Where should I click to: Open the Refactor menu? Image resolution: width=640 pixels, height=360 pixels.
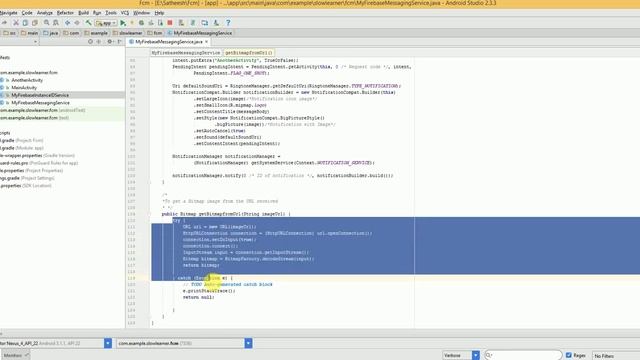tap(65, 13)
